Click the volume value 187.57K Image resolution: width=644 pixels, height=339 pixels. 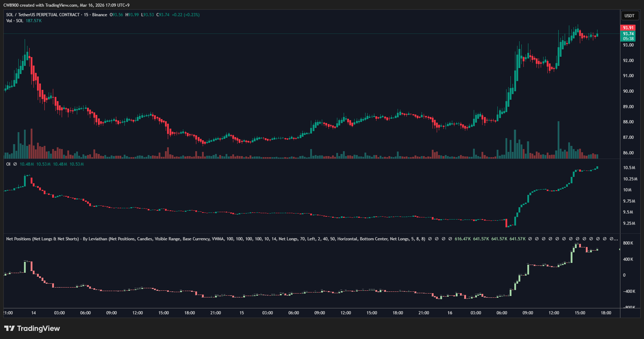pyautogui.click(x=34, y=21)
